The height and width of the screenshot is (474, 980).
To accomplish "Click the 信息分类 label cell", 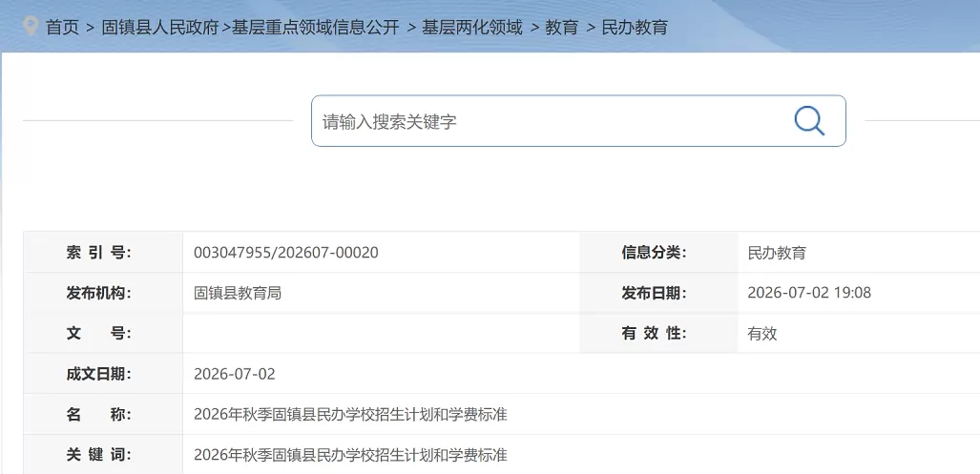I will click(658, 253).
